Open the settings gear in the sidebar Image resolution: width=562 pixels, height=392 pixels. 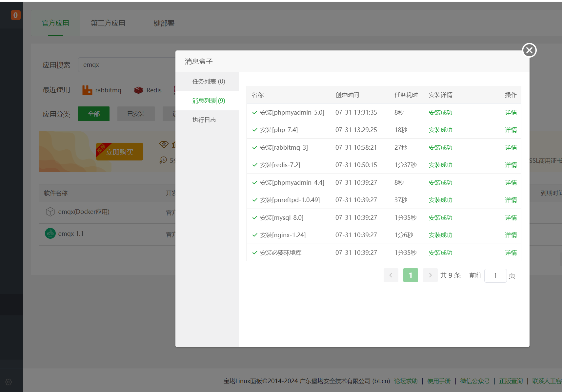pos(9,382)
